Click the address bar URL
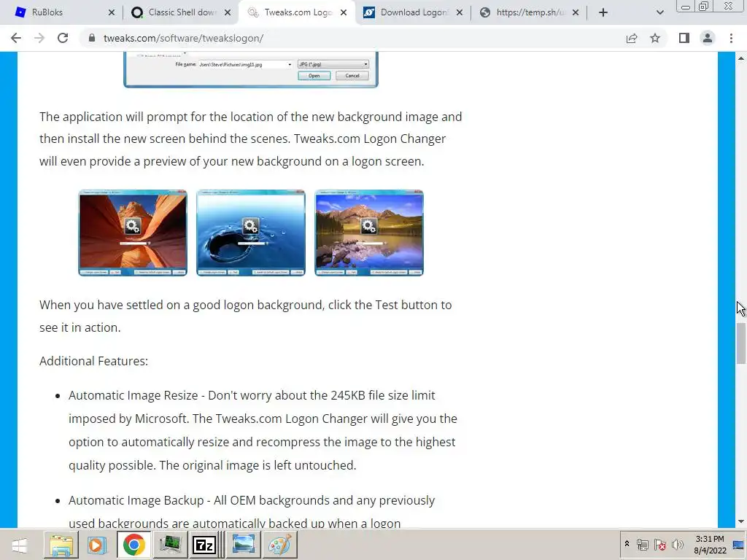The height and width of the screenshot is (560, 747). coord(183,38)
